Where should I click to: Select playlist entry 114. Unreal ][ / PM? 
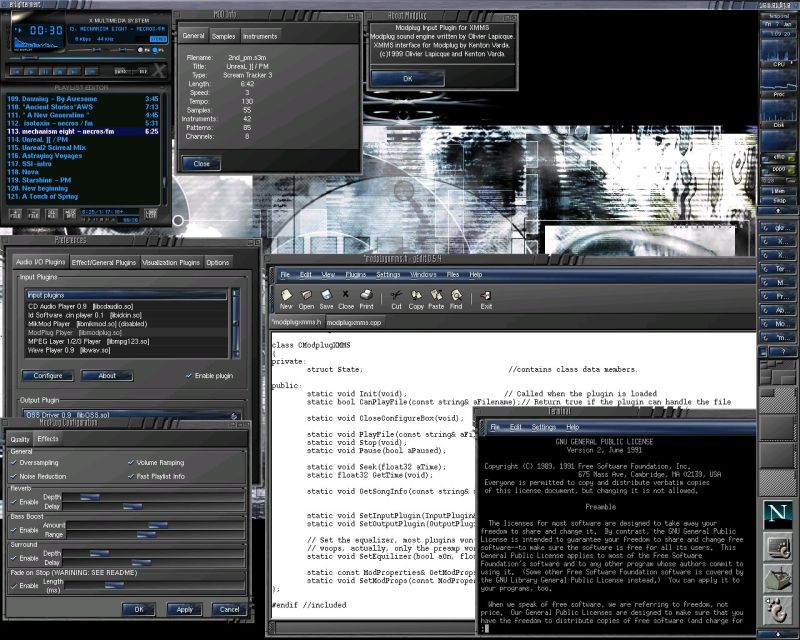[x=83, y=139]
